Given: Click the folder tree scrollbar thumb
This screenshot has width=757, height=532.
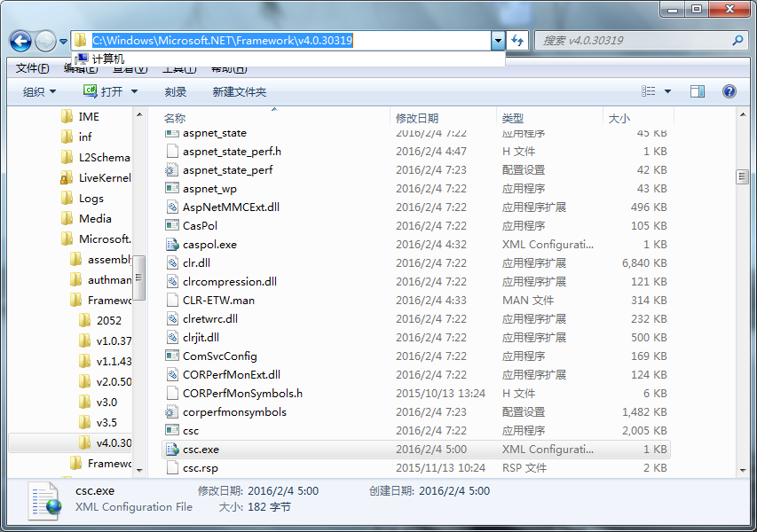Looking at the screenshot, I should [x=139, y=278].
